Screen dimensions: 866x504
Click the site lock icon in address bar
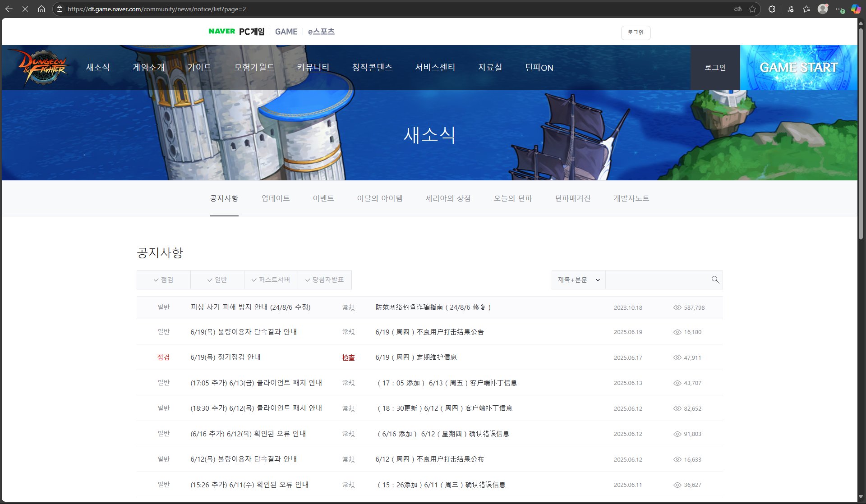coord(60,9)
